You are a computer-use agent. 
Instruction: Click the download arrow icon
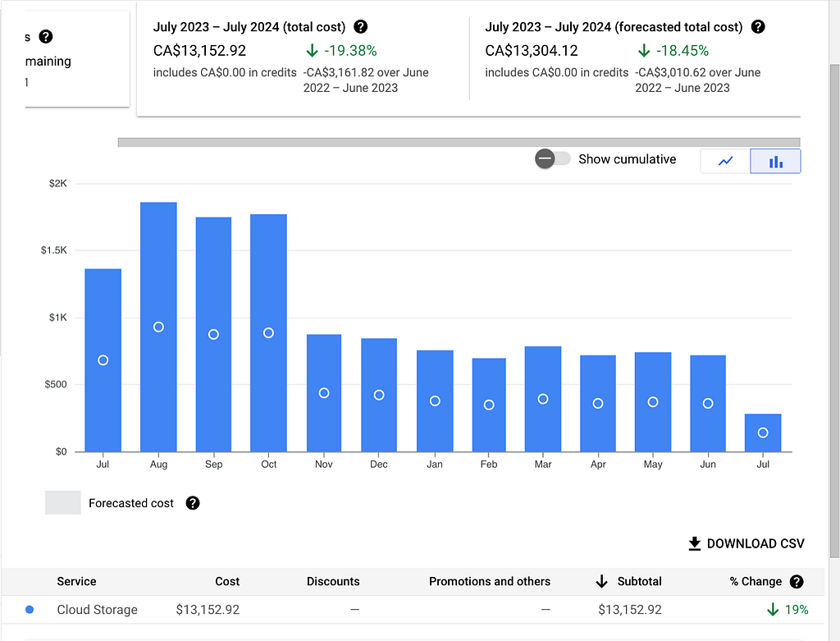[694, 543]
